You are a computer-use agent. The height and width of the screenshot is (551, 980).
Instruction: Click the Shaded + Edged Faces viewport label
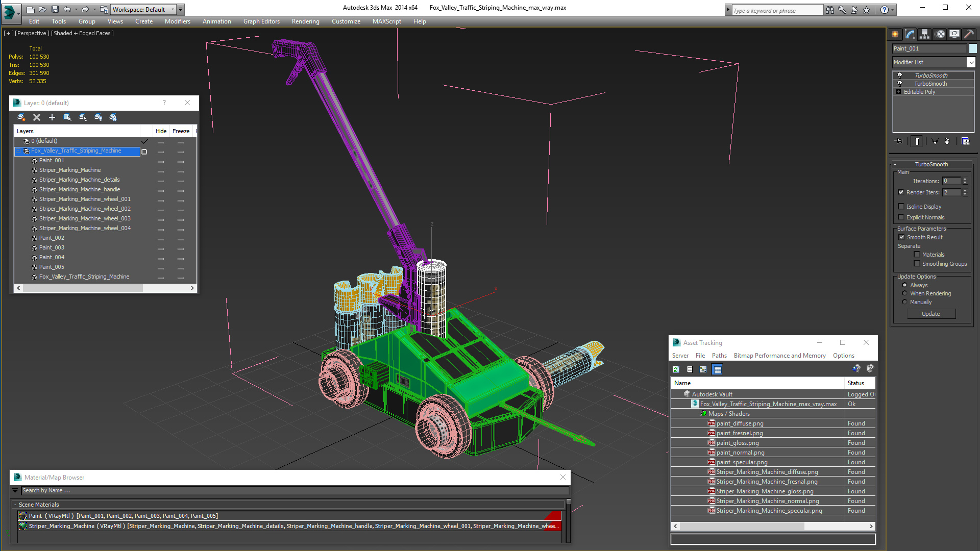[82, 33]
